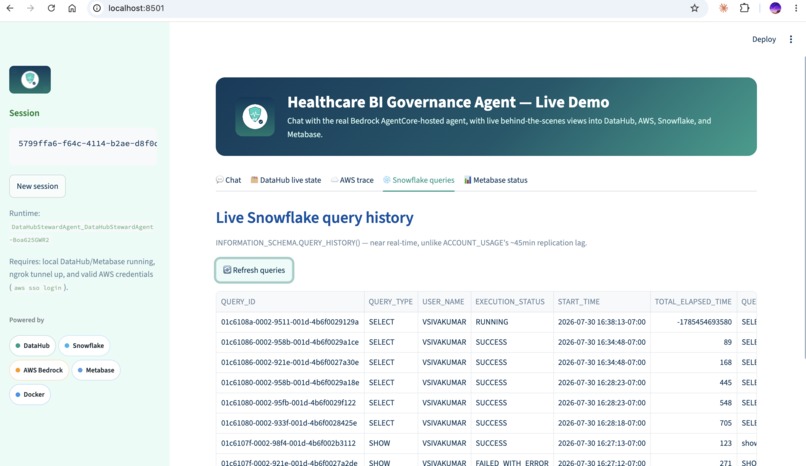Open the DataHub live state tab
This screenshot has height=466, width=806.
coord(286,180)
